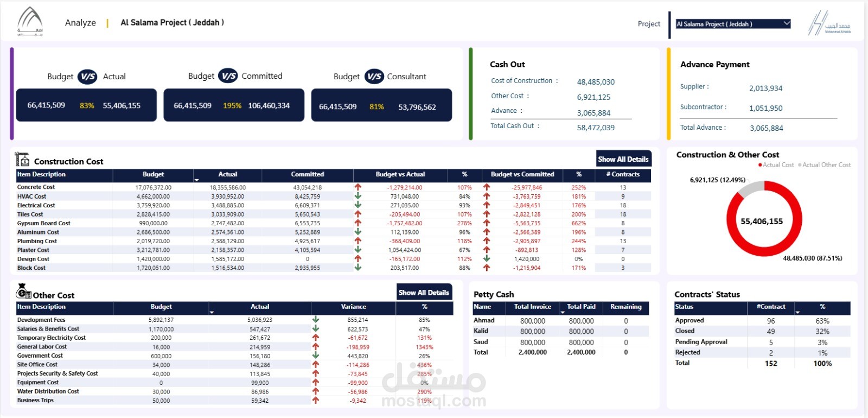Image resolution: width=868 pixels, height=418 pixels.
Task: Toggle the Actual Cost legend item
Action: coord(776,165)
